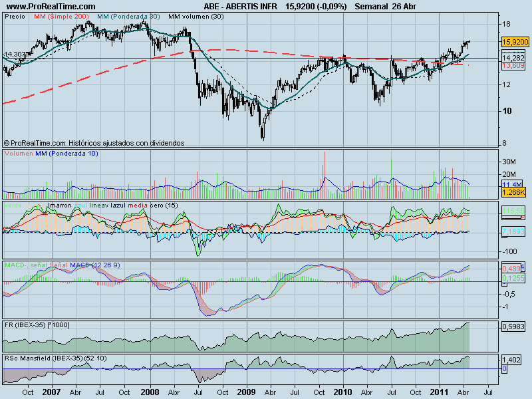Click the 14,282 price axis tag

coord(513,58)
